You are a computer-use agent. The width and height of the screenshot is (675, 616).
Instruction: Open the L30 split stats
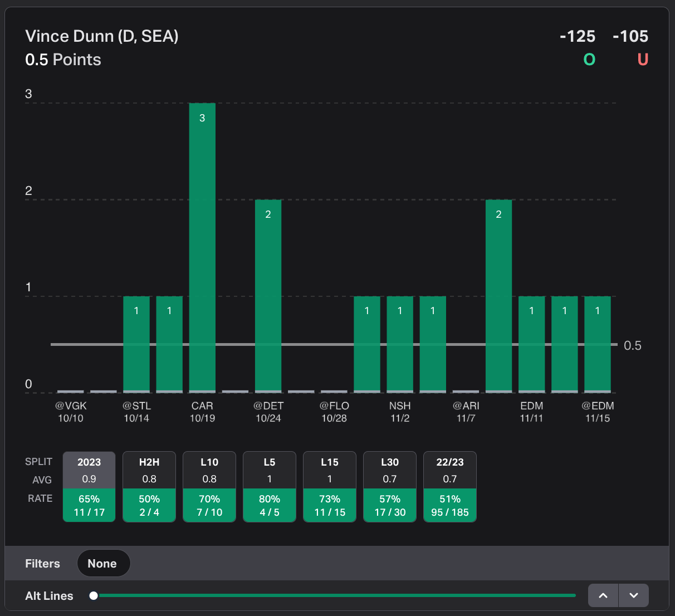390,486
